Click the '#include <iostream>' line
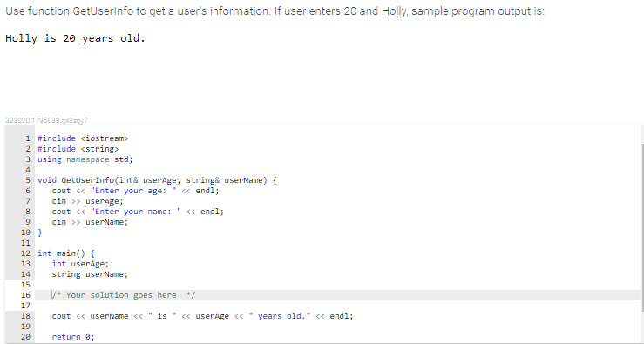Viewport: 644px width, 344px height. 83,138
